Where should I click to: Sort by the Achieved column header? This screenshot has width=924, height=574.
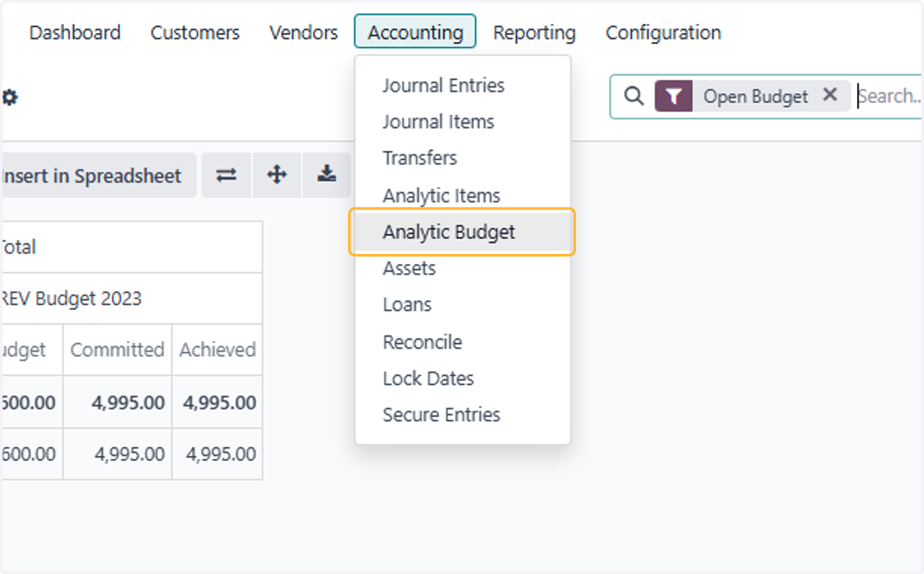tap(217, 349)
